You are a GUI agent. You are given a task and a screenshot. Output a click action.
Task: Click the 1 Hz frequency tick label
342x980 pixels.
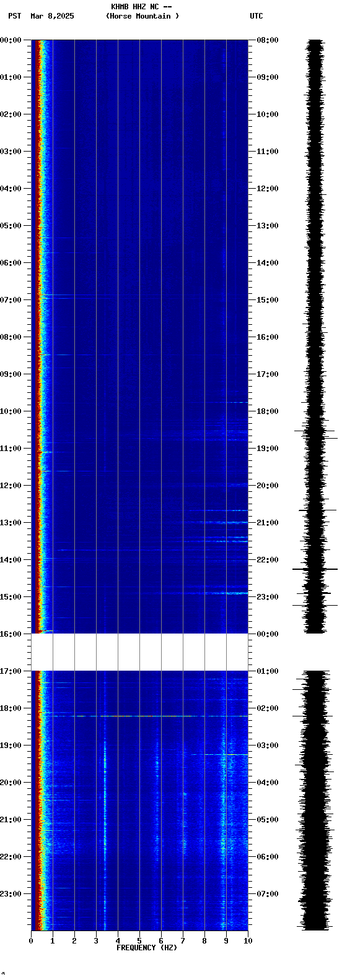pyautogui.click(x=53, y=941)
